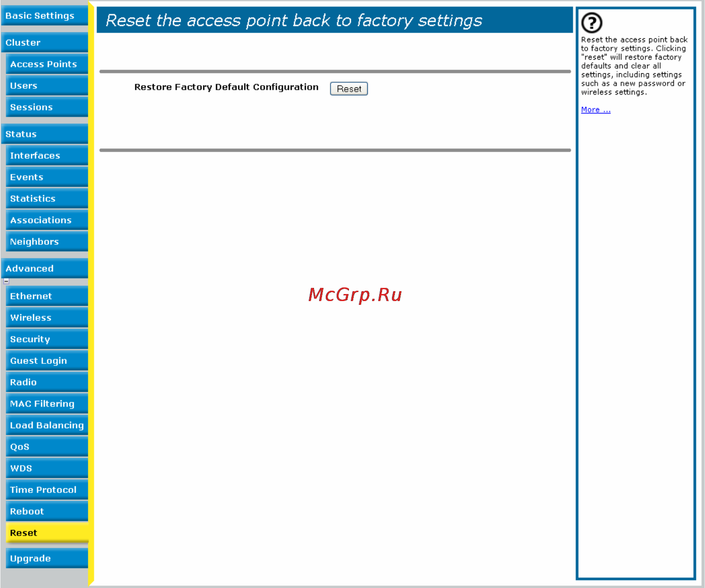Open Guest Login settings
This screenshot has height=588, width=705.
click(47, 361)
